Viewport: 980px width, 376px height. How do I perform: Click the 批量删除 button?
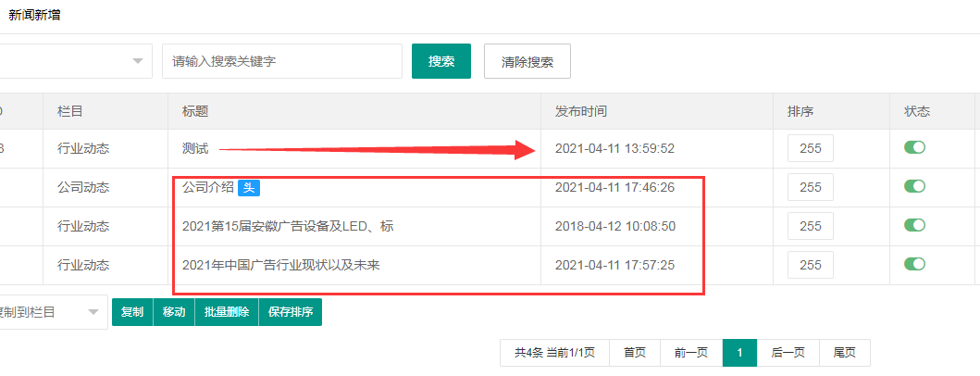click(x=227, y=311)
